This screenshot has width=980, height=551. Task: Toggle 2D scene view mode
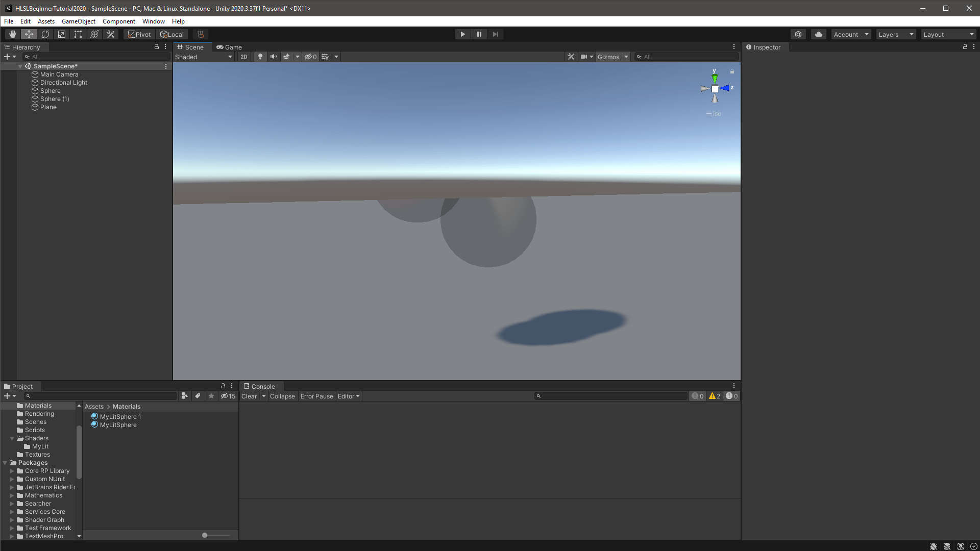tap(244, 57)
